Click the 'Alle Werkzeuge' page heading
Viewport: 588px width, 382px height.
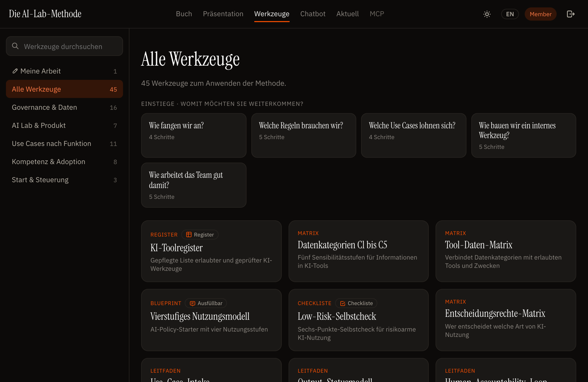[190, 59]
